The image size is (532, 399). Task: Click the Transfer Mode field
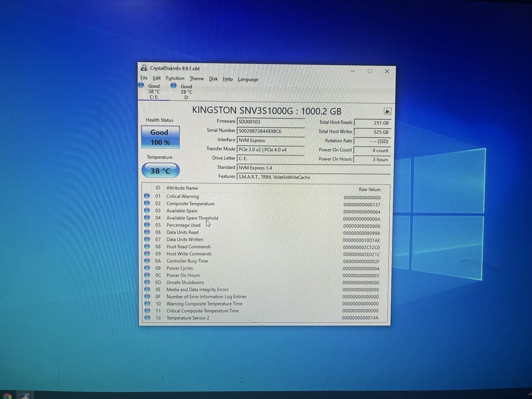[271, 149]
